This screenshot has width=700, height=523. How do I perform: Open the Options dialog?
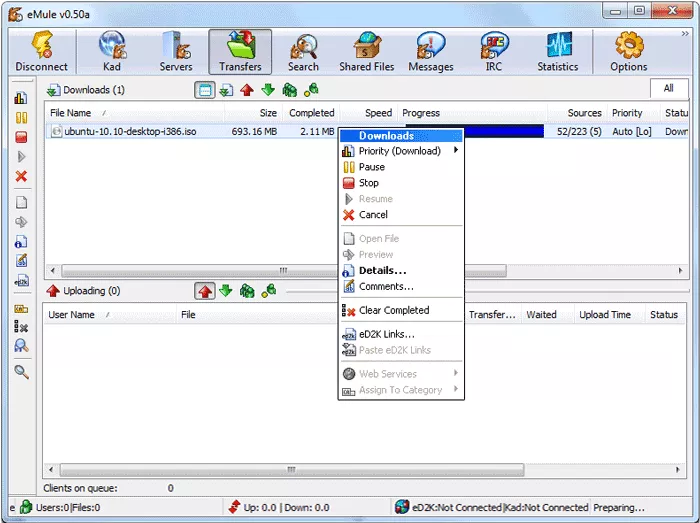[x=629, y=51]
